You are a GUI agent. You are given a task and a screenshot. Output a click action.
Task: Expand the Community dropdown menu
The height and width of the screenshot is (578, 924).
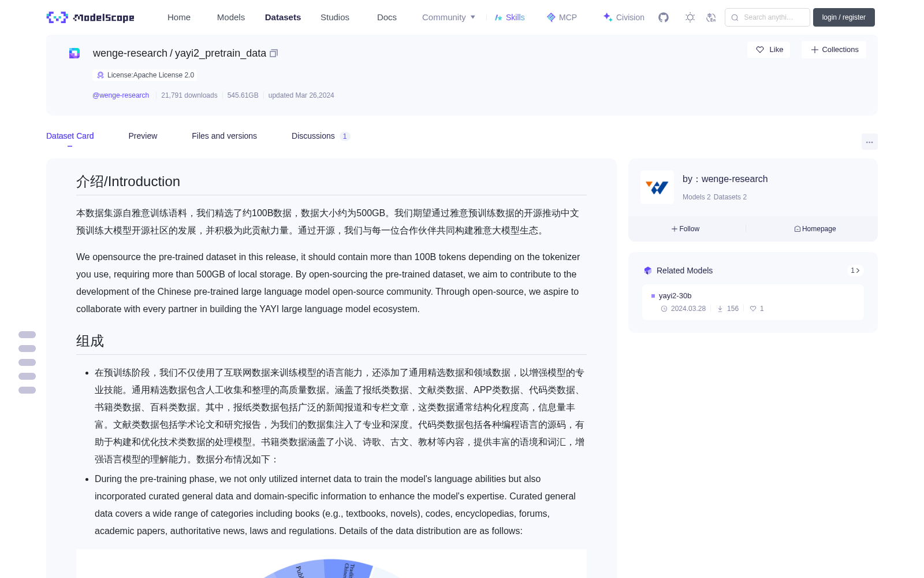tap(449, 17)
